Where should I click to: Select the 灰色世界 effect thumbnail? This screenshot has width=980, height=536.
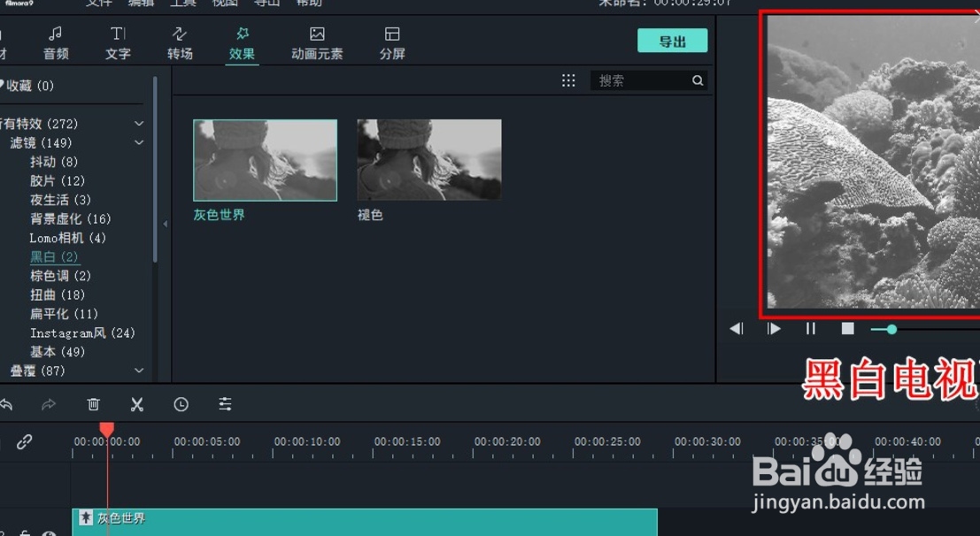(265, 161)
